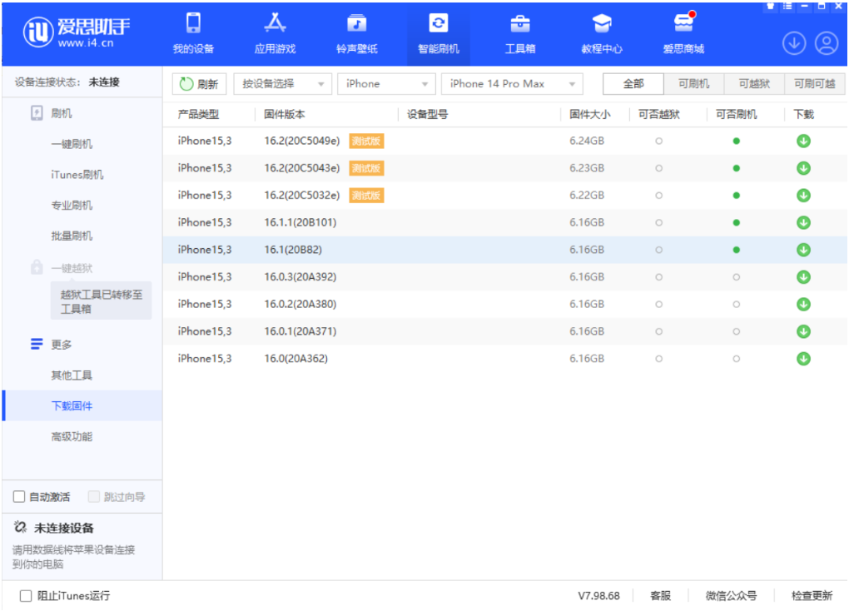Sort by the 固件版本 column header
This screenshot has height=616, width=854.
[x=285, y=114]
